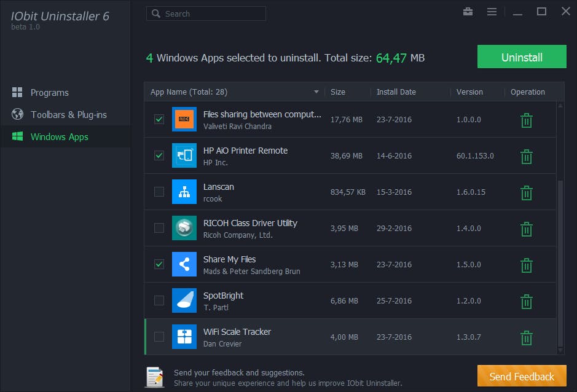Image resolution: width=577 pixels, height=392 pixels.
Task: Click the HP AiO Printer Remote app icon
Action: coord(184,155)
